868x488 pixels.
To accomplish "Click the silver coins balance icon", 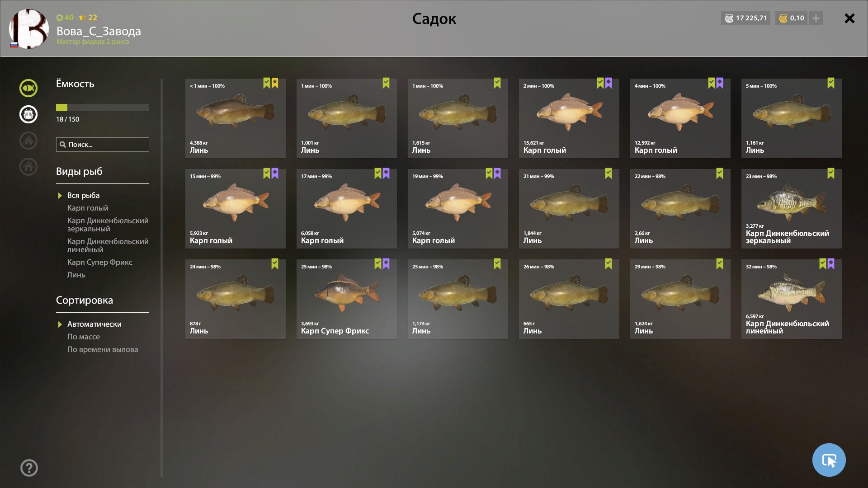I will [729, 19].
